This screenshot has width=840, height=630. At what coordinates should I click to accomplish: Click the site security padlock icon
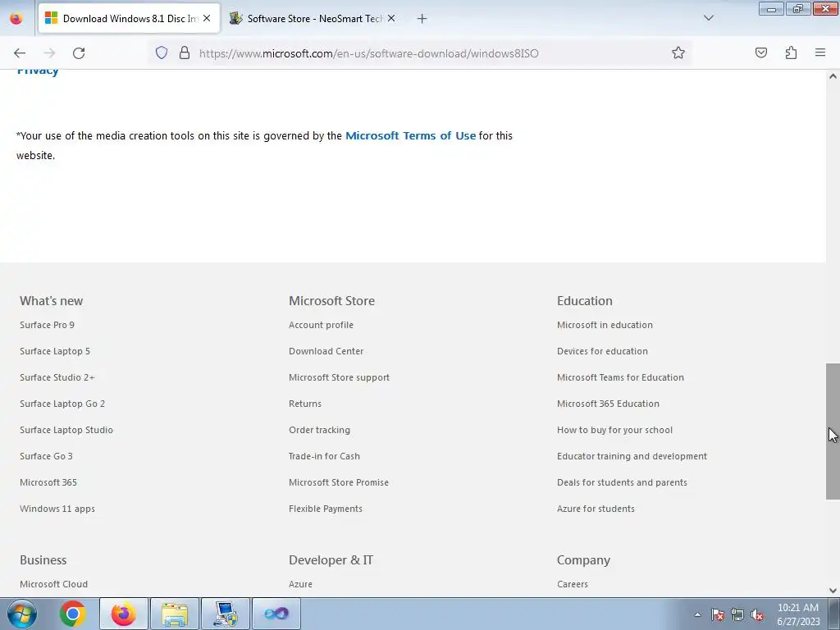click(x=185, y=52)
